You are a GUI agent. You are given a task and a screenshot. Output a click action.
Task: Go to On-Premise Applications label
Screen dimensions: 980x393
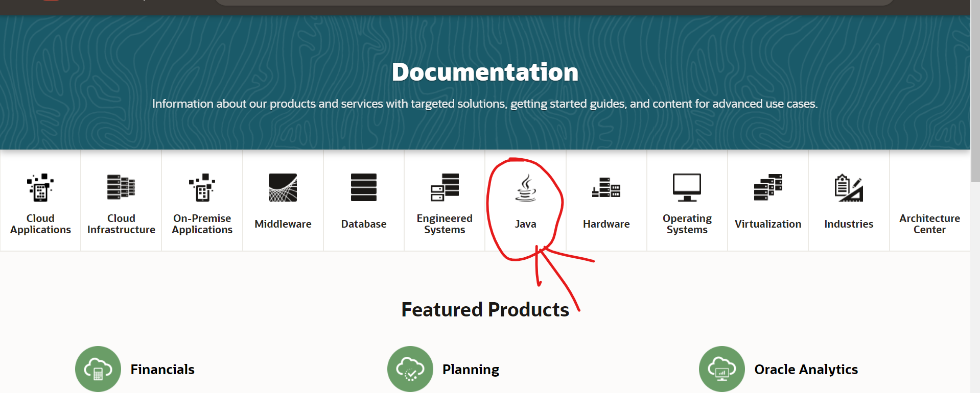coord(202,224)
